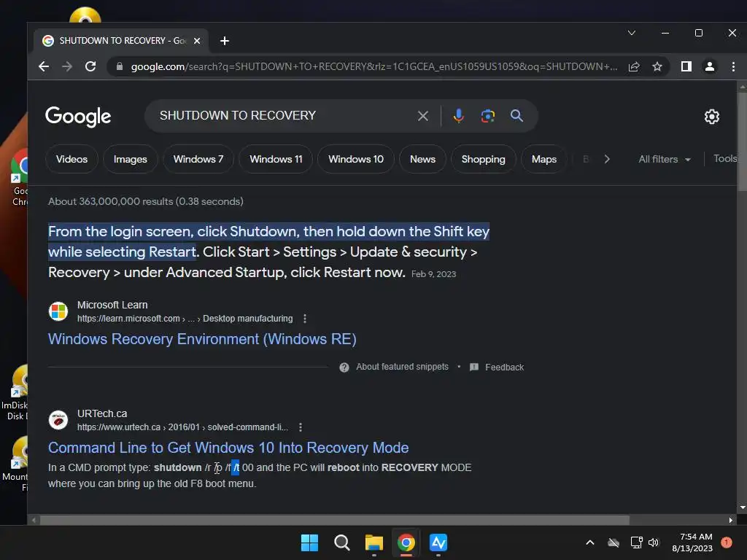The width and height of the screenshot is (747, 560).
Task: Search by image with Google Lens
Action: pos(488,116)
